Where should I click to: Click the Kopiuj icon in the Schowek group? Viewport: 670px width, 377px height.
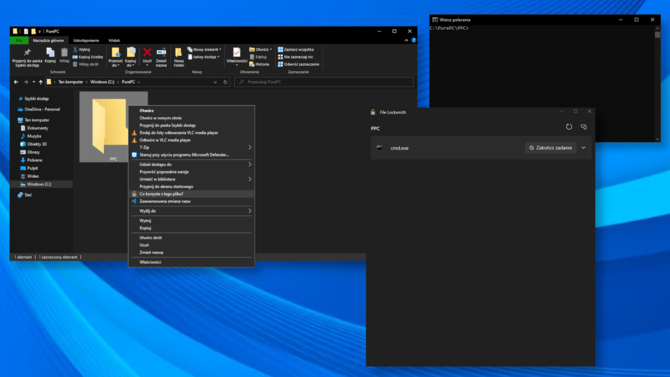(50, 53)
